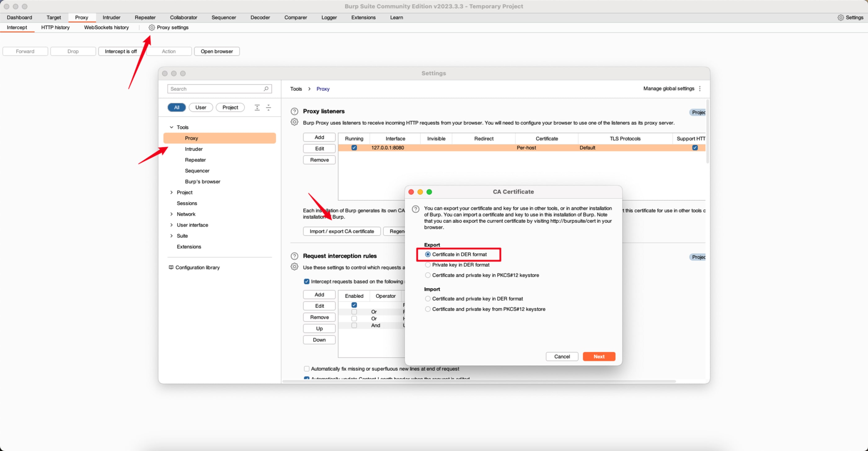The image size is (868, 451).
Task: Expand the Network tree node
Action: coord(171,214)
